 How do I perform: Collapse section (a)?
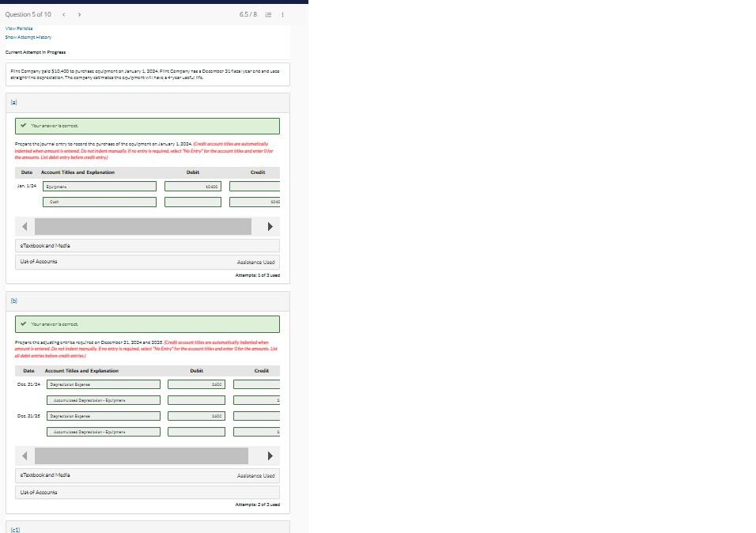coord(13,102)
